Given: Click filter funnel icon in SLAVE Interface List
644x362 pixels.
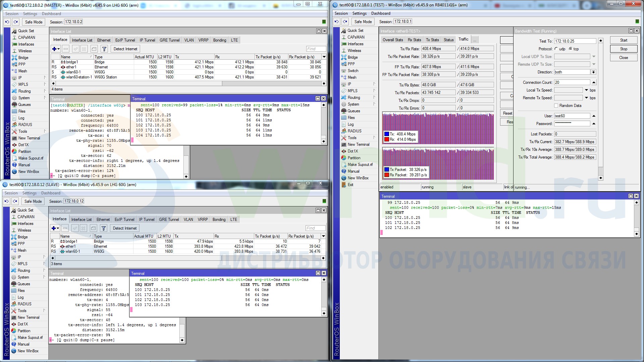Looking at the screenshot, I should 104,228.
